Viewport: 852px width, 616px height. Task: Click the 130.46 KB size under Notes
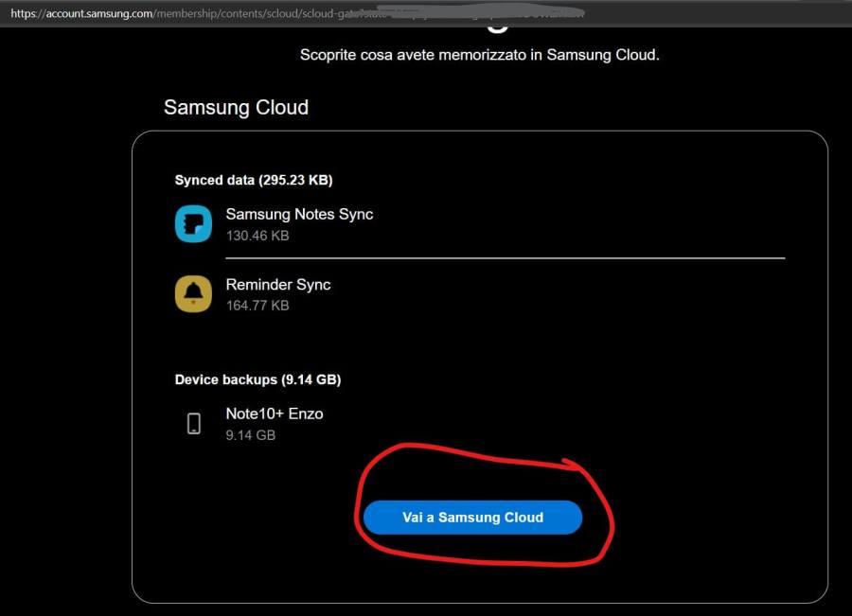[257, 236]
